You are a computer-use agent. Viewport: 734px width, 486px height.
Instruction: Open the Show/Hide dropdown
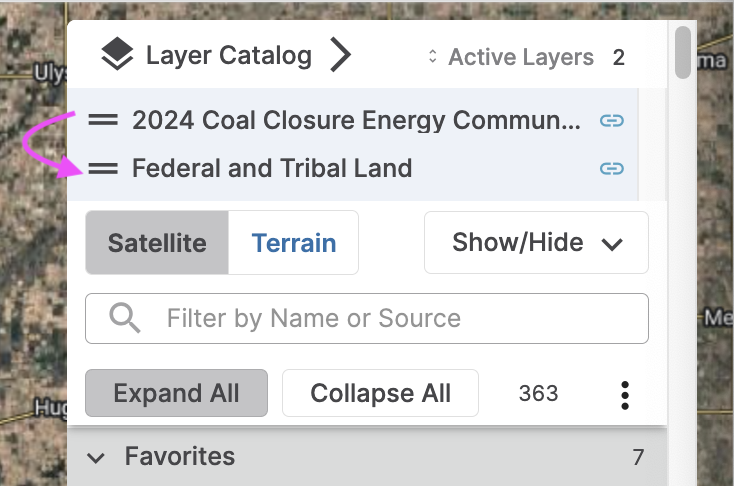click(x=536, y=243)
